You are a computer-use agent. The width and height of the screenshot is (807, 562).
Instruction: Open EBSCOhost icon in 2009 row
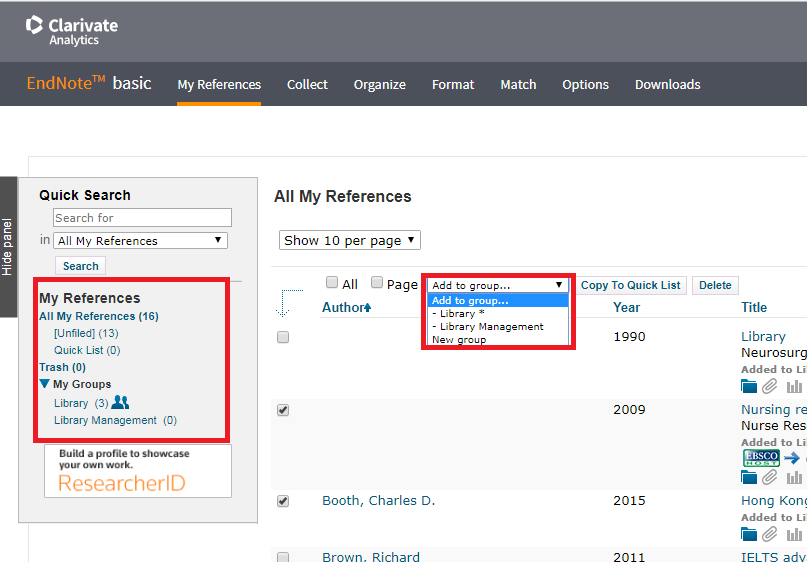[x=761, y=458]
